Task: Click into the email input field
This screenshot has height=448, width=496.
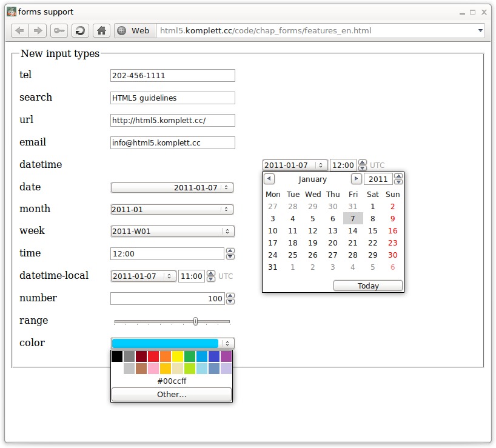Action: [x=172, y=143]
